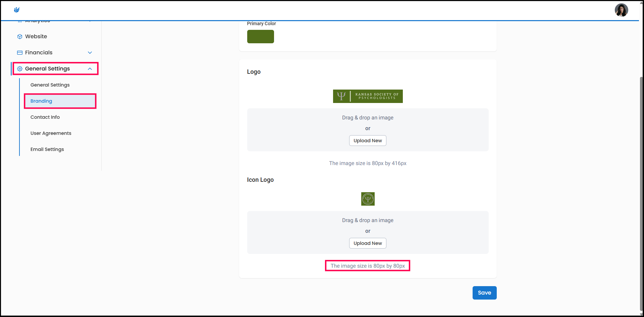The image size is (644, 317).
Task: Open the General Settings sub-item
Action: (x=50, y=85)
